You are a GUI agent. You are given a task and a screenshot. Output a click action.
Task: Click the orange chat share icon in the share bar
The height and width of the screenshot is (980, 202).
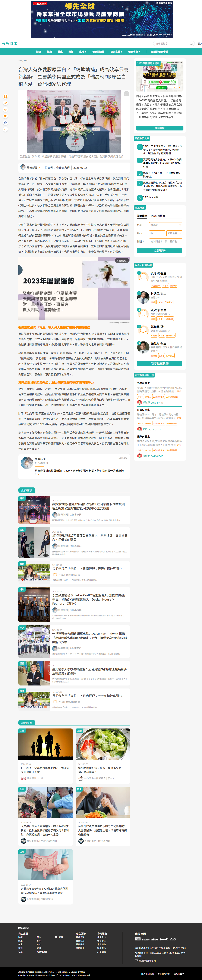(x=5, y=116)
